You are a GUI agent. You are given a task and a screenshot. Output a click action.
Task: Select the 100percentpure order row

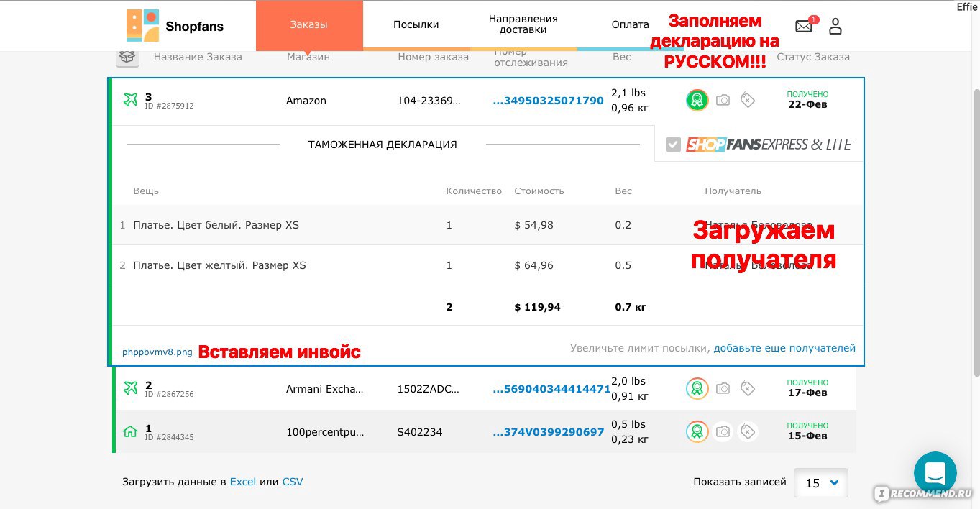click(x=485, y=431)
